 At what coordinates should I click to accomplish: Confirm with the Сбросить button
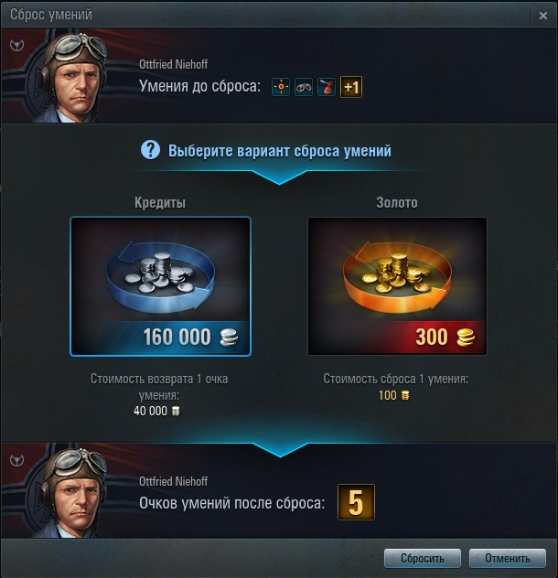pyautogui.click(x=422, y=558)
